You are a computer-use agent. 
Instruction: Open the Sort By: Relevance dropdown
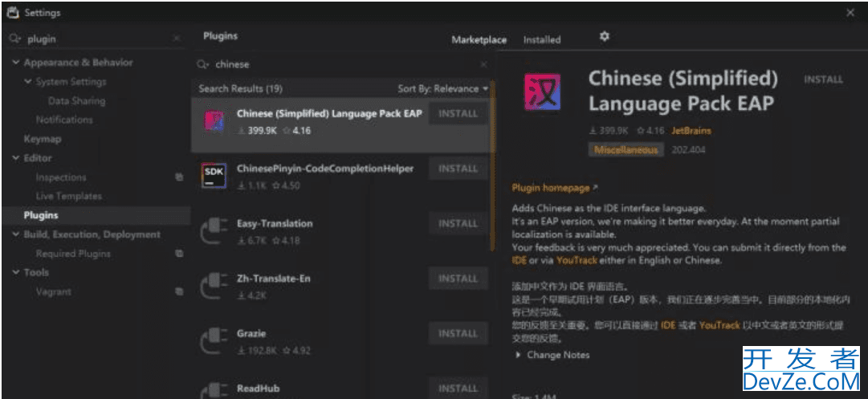tap(443, 88)
